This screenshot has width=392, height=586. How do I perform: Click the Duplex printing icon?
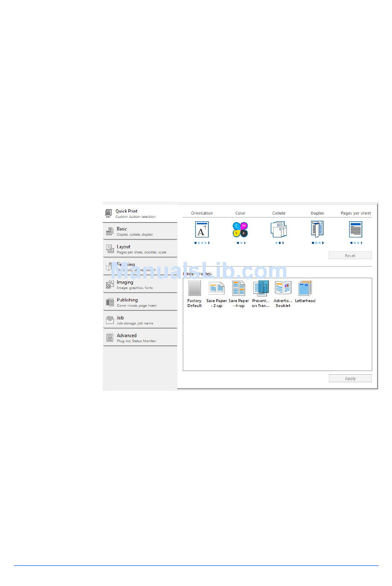pyautogui.click(x=317, y=229)
